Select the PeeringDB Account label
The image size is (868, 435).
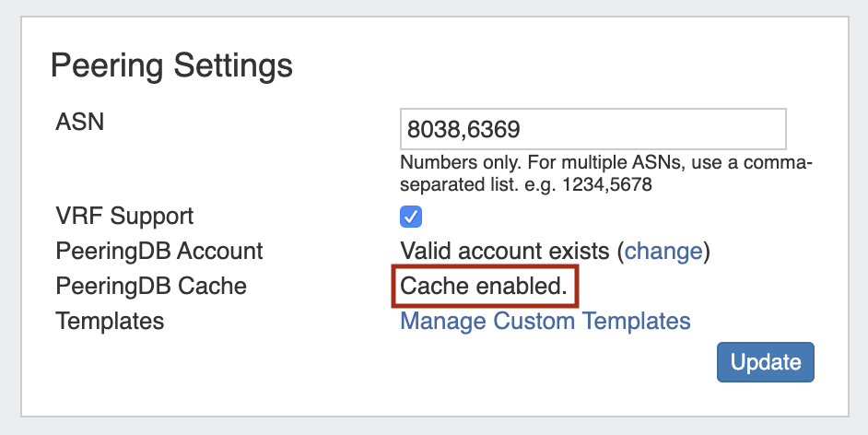pyautogui.click(x=159, y=251)
